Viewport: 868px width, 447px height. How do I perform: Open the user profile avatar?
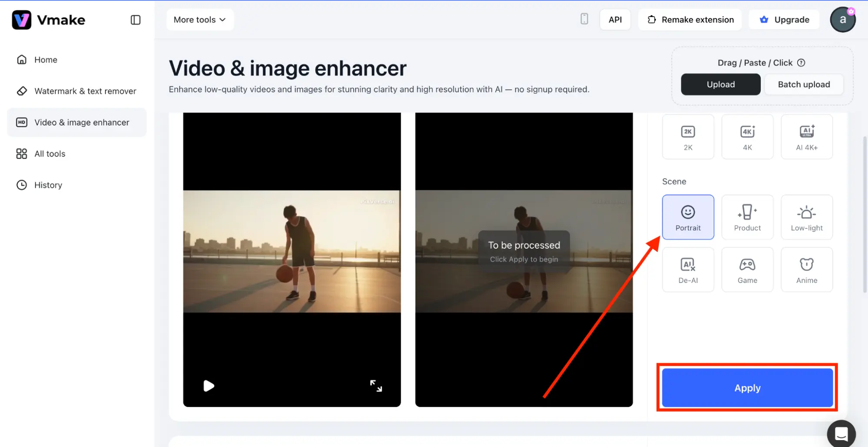pyautogui.click(x=842, y=20)
